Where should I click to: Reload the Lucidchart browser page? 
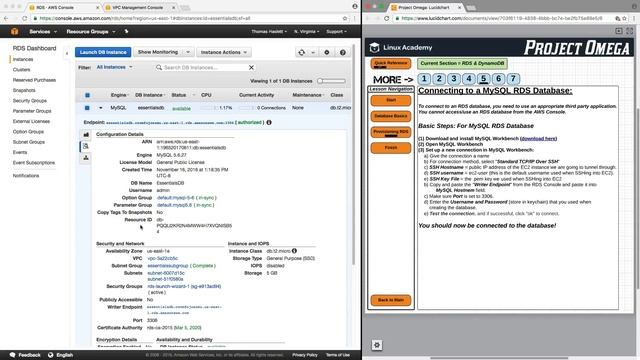coord(386,18)
